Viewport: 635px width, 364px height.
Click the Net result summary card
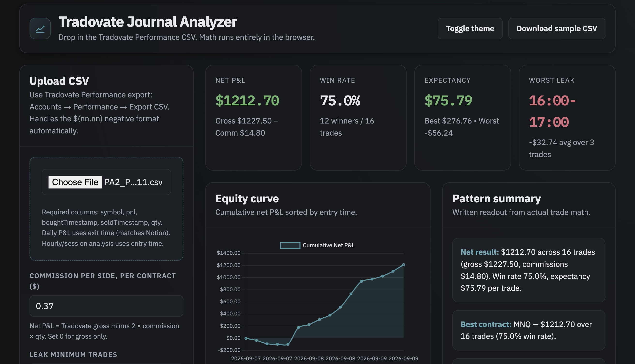point(529,270)
